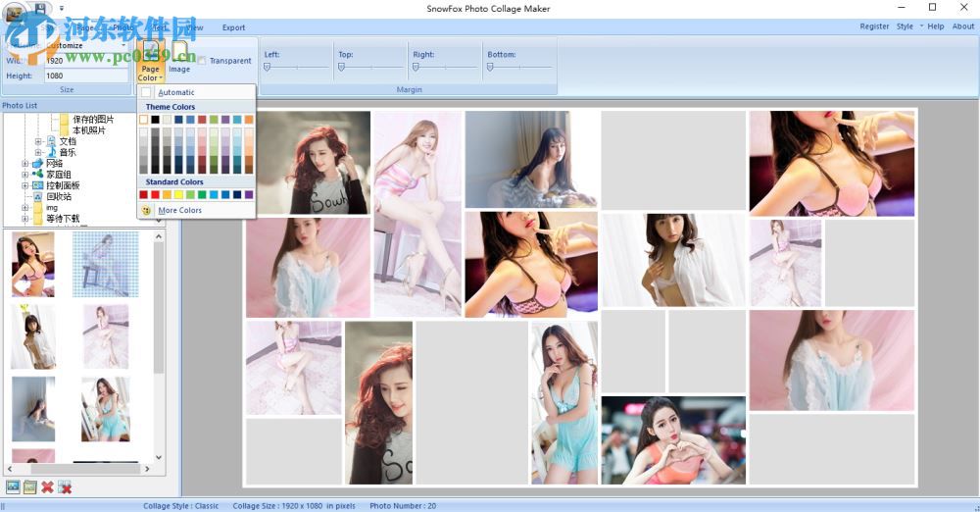Image resolution: width=980 pixels, height=512 pixels.
Task: Click the About button
Action: coord(963,26)
